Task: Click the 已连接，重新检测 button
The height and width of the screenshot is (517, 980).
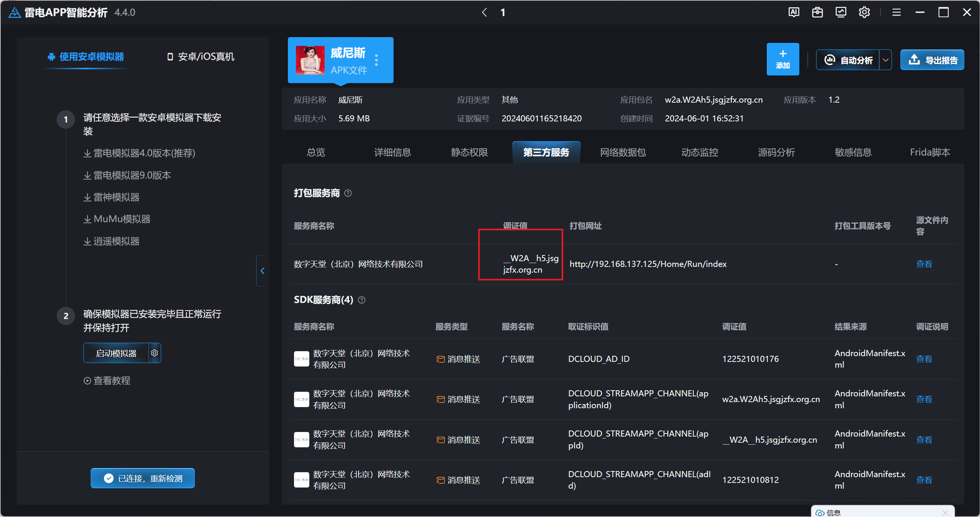Action: pyautogui.click(x=143, y=478)
